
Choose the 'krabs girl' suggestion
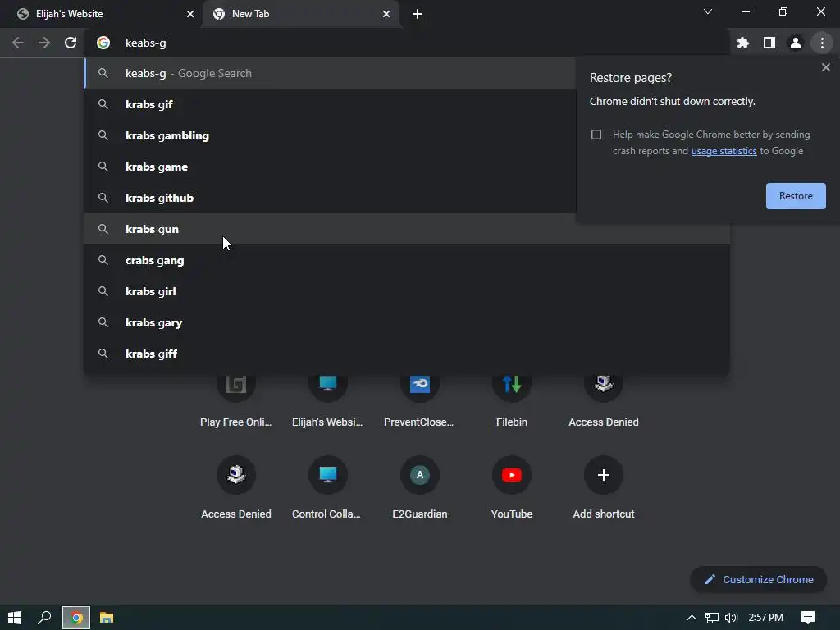(x=407, y=291)
